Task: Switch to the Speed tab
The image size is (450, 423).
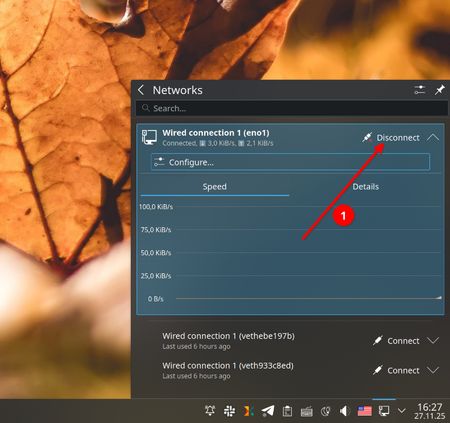Action: tap(215, 187)
